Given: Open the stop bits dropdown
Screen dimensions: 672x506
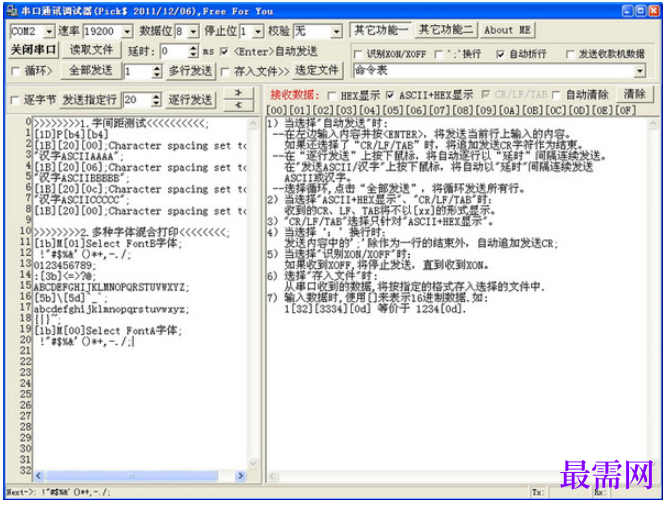Looking at the screenshot, I should 258,31.
